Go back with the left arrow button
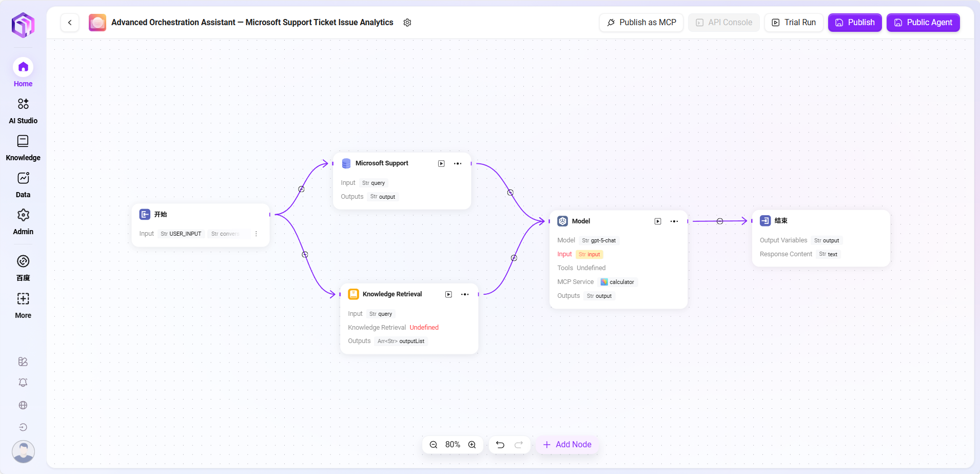This screenshot has height=474, width=980. pyautogui.click(x=70, y=23)
